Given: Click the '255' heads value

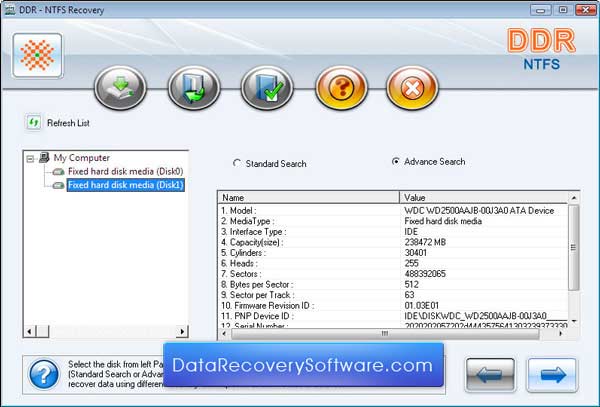Looking at the screenshot, I should point(411,264).
